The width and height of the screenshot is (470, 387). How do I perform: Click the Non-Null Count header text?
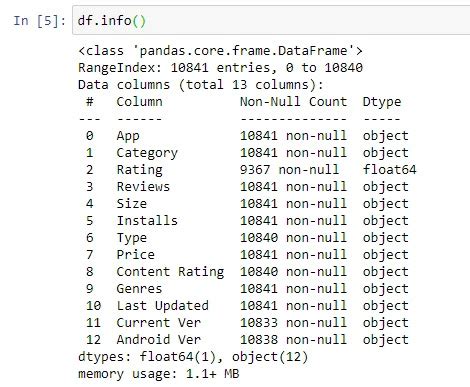point(293,101)
